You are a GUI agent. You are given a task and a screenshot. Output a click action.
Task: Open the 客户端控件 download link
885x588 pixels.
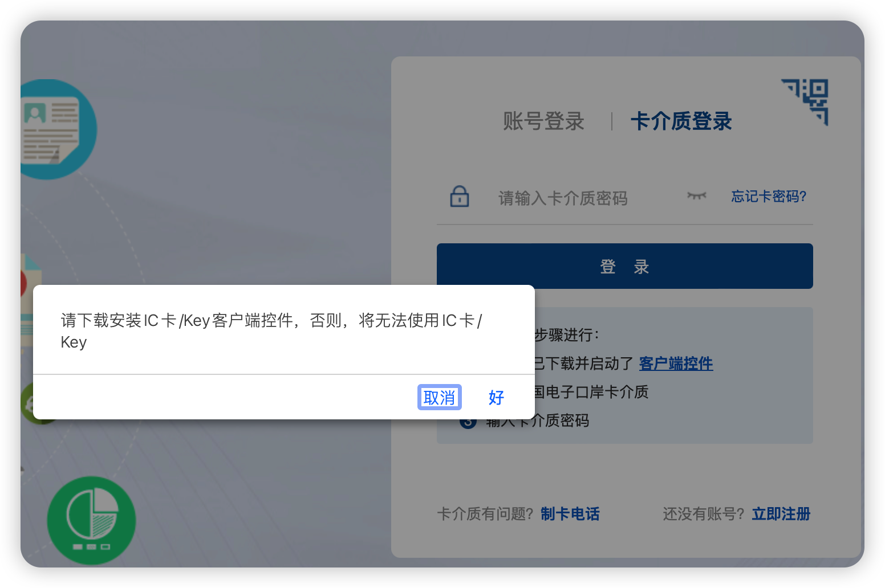tap(676, 363)
